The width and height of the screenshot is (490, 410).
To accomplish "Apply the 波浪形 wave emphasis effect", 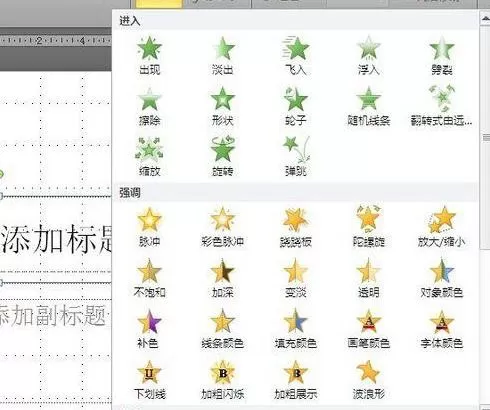I will pos(368,380).
